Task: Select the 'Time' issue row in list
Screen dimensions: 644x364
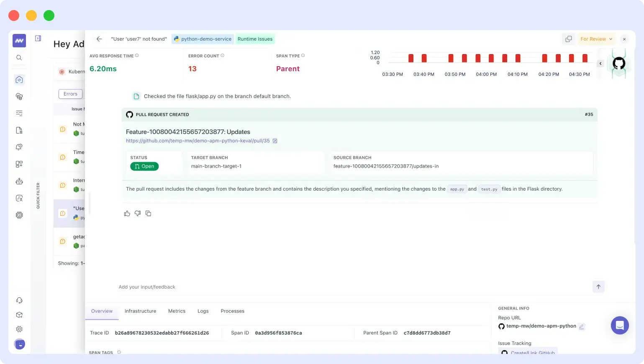Action: (69, 157)
